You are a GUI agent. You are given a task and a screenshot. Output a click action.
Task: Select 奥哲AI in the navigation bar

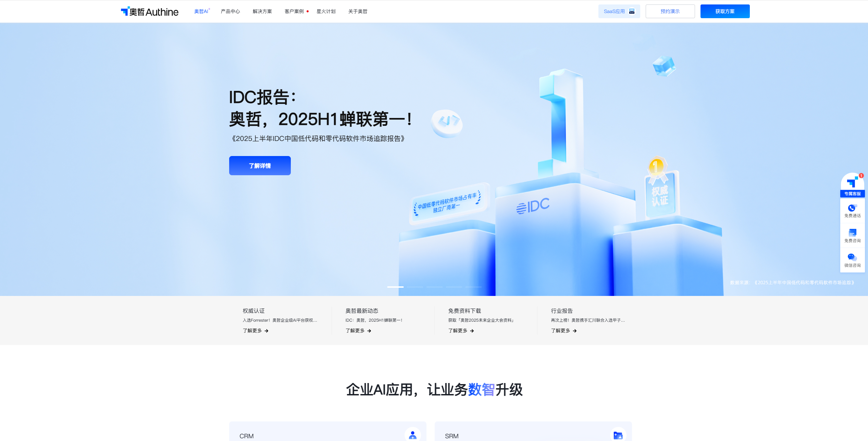[x=201, y=11]
